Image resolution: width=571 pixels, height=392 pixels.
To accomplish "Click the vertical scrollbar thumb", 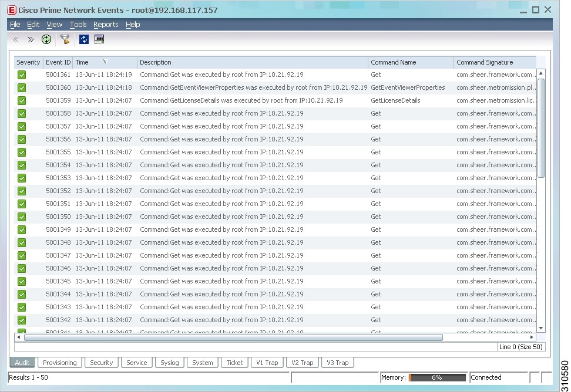I will pyautogui.click(x=541, y=128).
